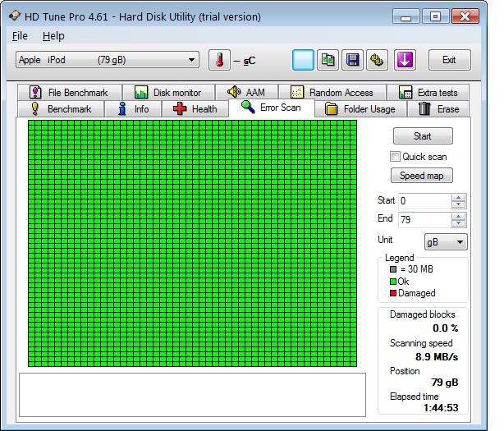The width and height of the screenshot is (504, 431).
Task: Open the File menu
Action: click(x=20, y=36)
